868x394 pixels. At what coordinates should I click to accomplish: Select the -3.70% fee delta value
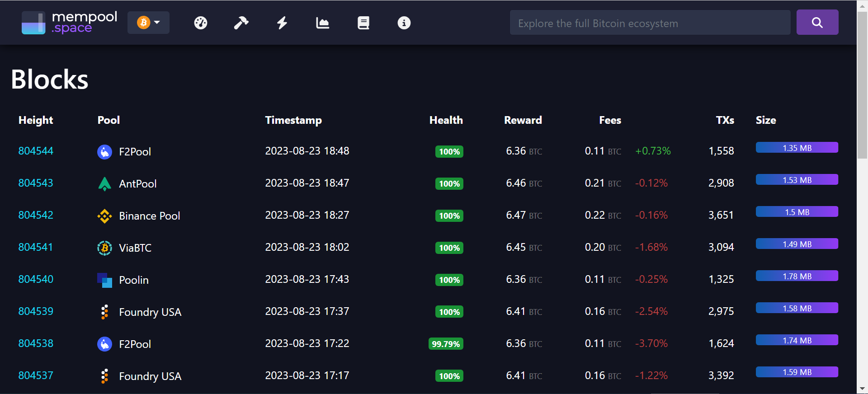(651, 343)
